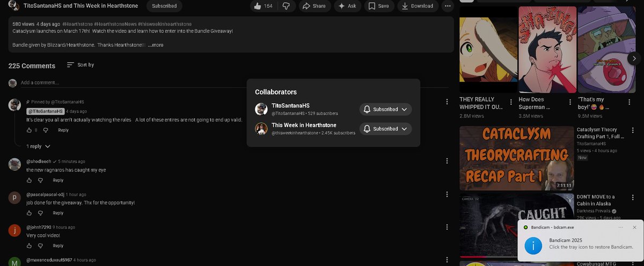This screenshot has width=644, height=266.
Task: Open @pascalpascal-o3j profile avatar
Action: (14, 197)
